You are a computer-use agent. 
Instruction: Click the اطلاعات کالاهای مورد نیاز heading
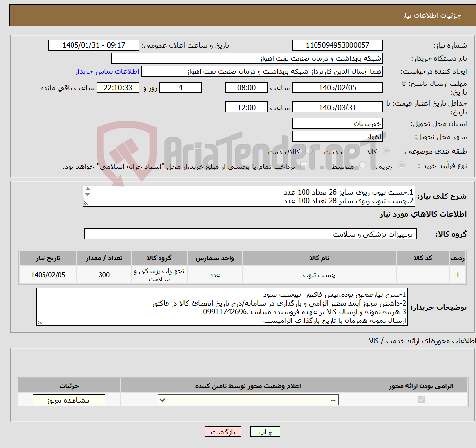(423, 214)
